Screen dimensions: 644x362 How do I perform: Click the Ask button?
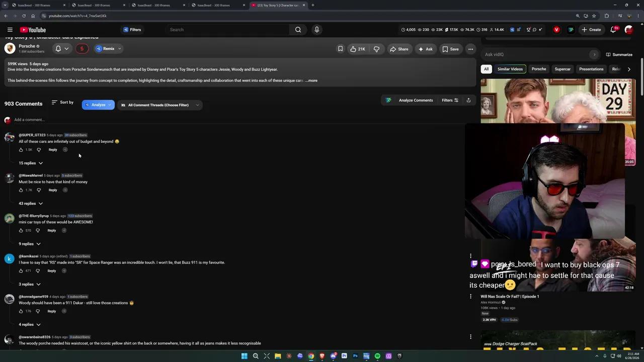pos(425,49)
